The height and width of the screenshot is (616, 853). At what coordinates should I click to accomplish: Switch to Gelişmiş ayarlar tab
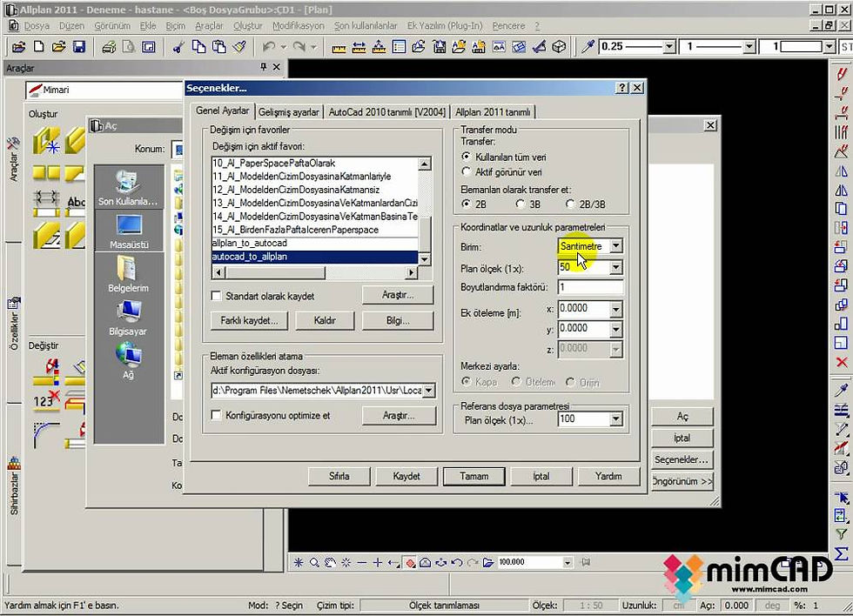tap(288, 112)
